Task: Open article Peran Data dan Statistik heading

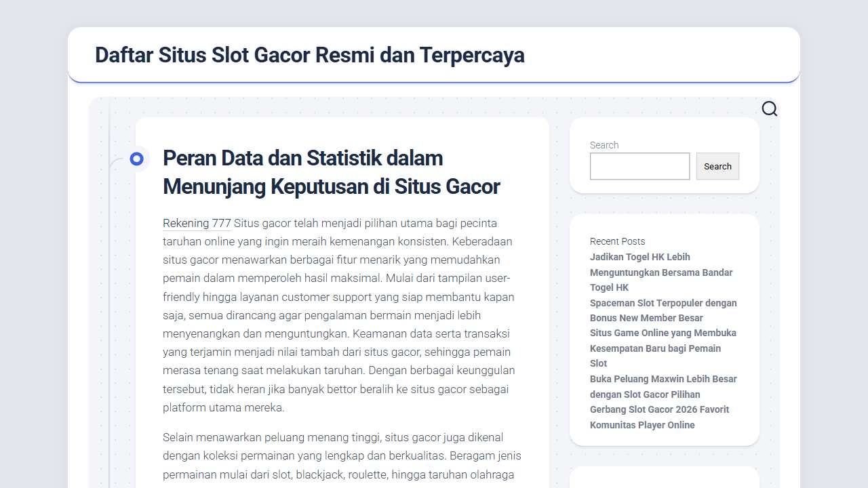Action: [x=331, y=172]
